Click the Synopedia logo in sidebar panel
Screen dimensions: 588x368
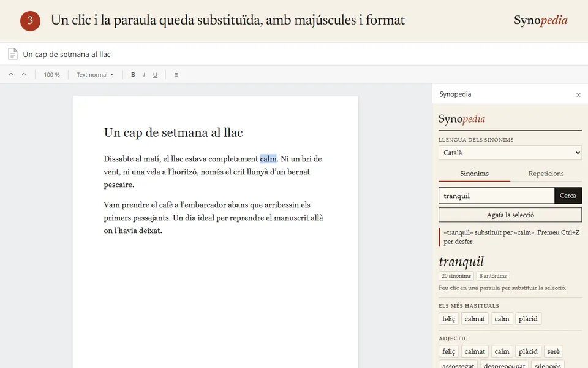pyautogui.click(x=462, y=119)
